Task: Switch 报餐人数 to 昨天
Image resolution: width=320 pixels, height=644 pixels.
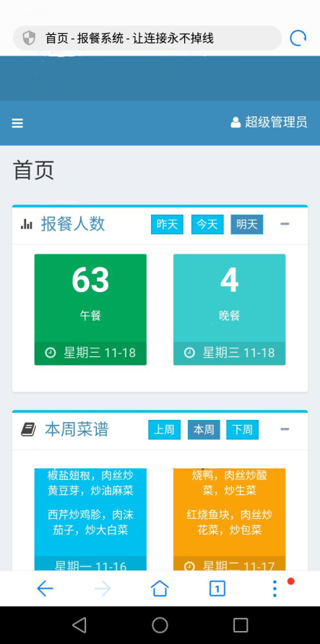Action: point(167,224)
